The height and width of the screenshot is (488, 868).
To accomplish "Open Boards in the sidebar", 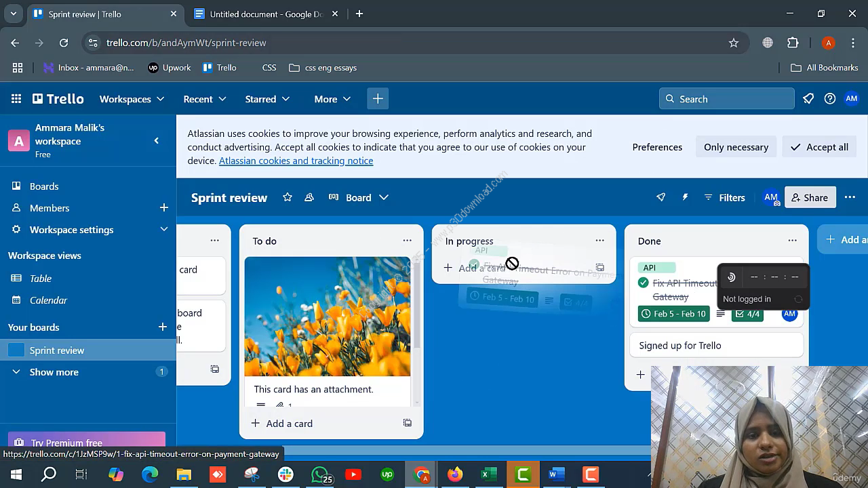I will (44, 186).
